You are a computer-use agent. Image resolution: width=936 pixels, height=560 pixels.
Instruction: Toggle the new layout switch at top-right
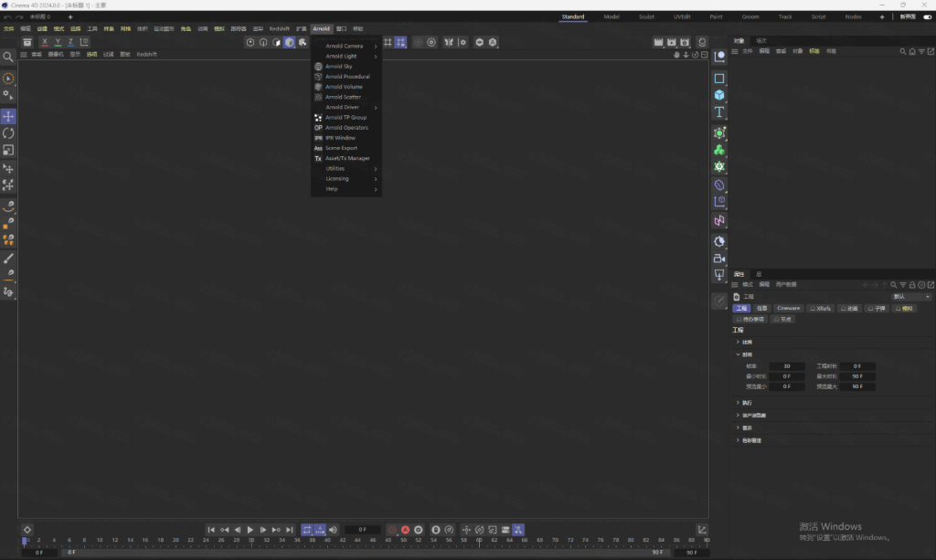(x=928, y=16)
